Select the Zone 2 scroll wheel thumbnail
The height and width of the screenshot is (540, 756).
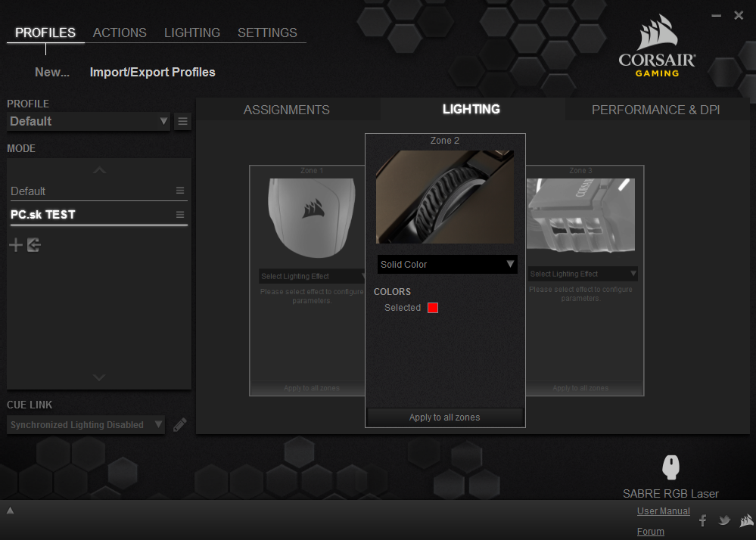click(445, 197)
